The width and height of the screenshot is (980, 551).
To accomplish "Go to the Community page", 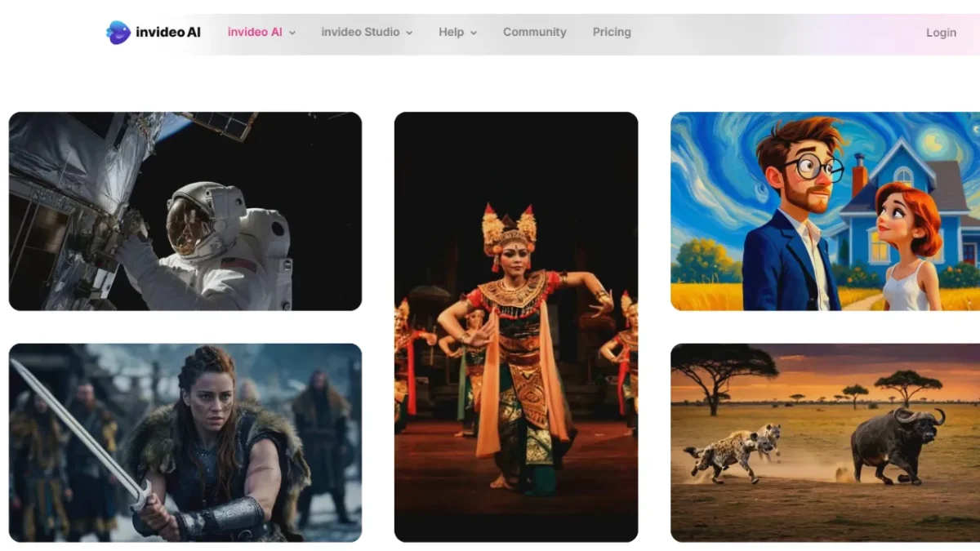I will coord(534,33).
